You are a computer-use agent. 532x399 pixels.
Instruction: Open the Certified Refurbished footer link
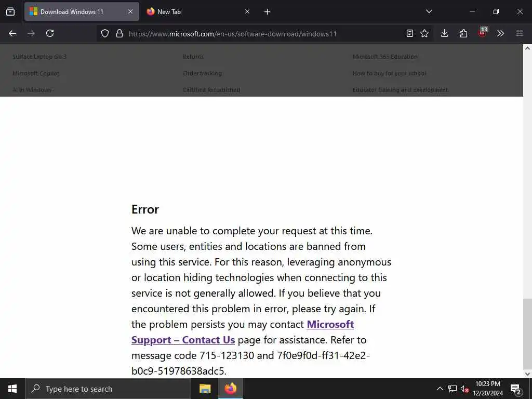pos(211,90)
